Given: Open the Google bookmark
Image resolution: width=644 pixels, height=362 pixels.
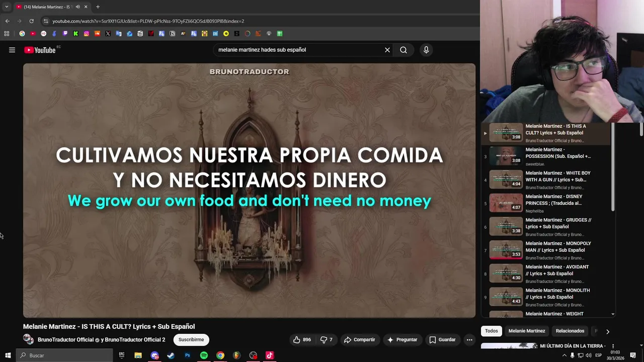Looking at the screenshot, I should [22, 34].
